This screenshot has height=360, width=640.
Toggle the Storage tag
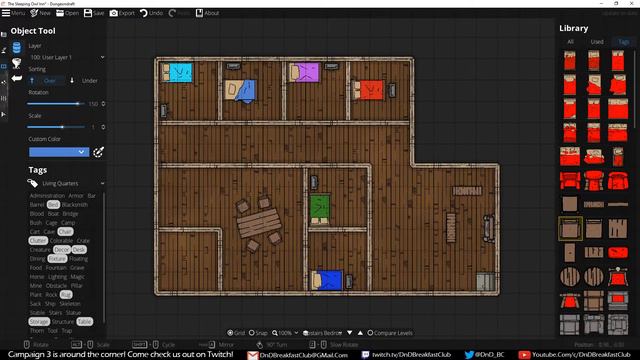[39, 322]
